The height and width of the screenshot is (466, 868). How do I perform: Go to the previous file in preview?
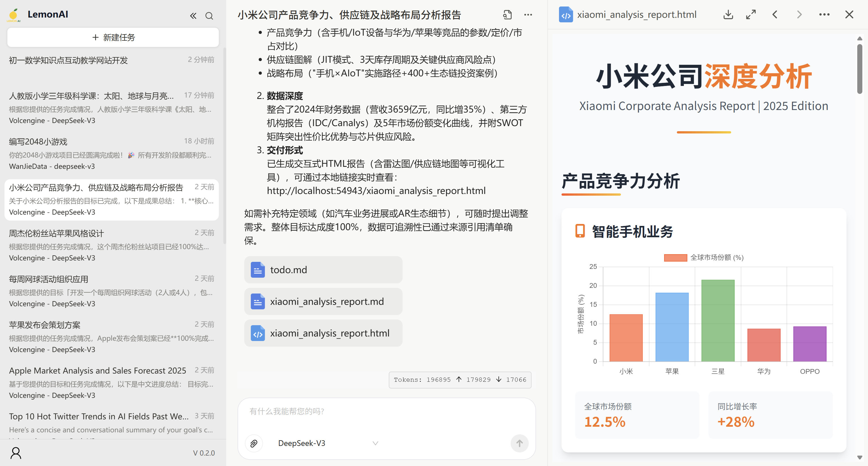tap(775, 14)
